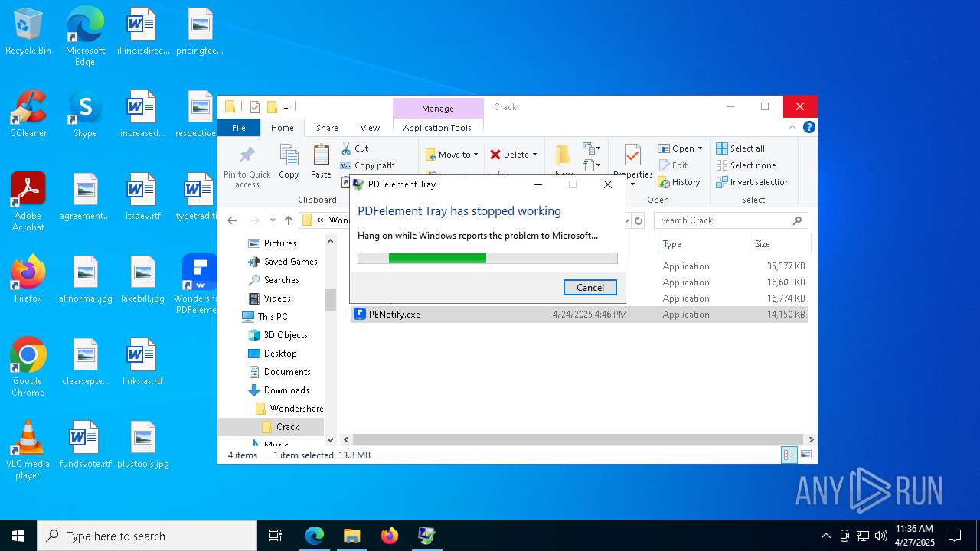
Task: Switch to the Share ribbon tab
Action: 327,128
